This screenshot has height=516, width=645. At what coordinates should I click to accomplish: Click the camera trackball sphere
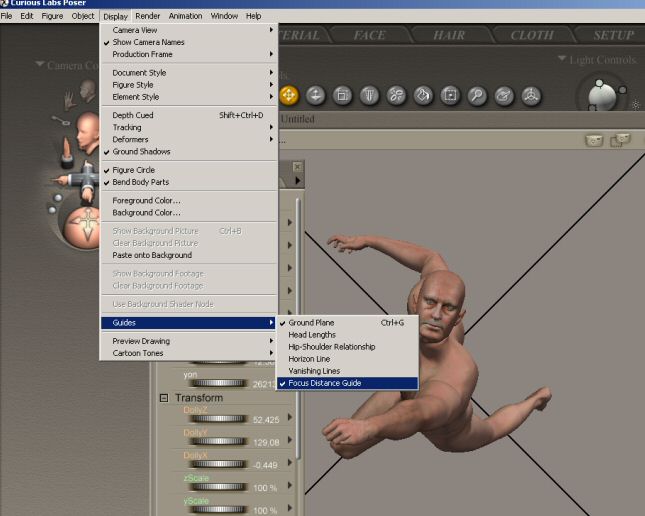[x=82, y=228]
